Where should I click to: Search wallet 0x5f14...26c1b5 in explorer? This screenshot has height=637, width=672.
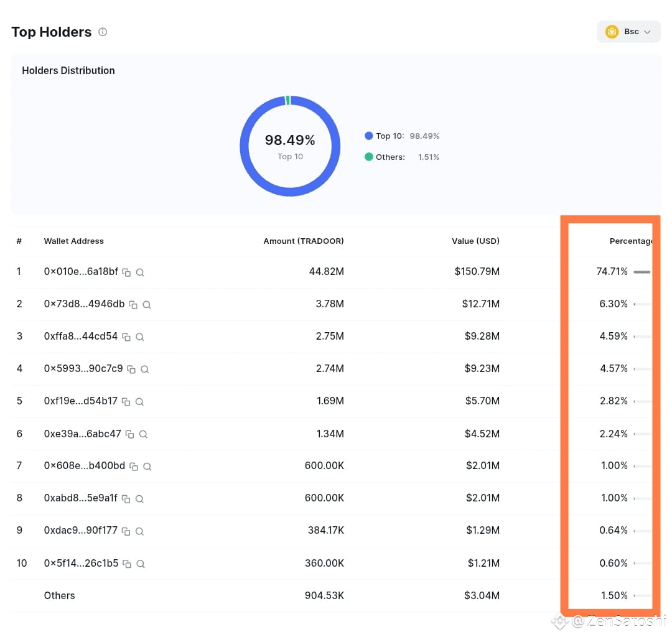140,564
